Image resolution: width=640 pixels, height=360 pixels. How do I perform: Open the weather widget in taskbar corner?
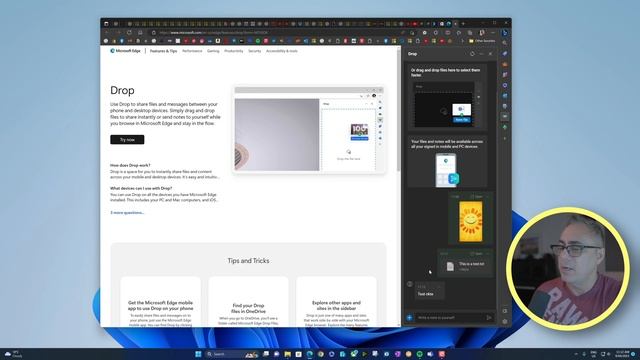12,354
